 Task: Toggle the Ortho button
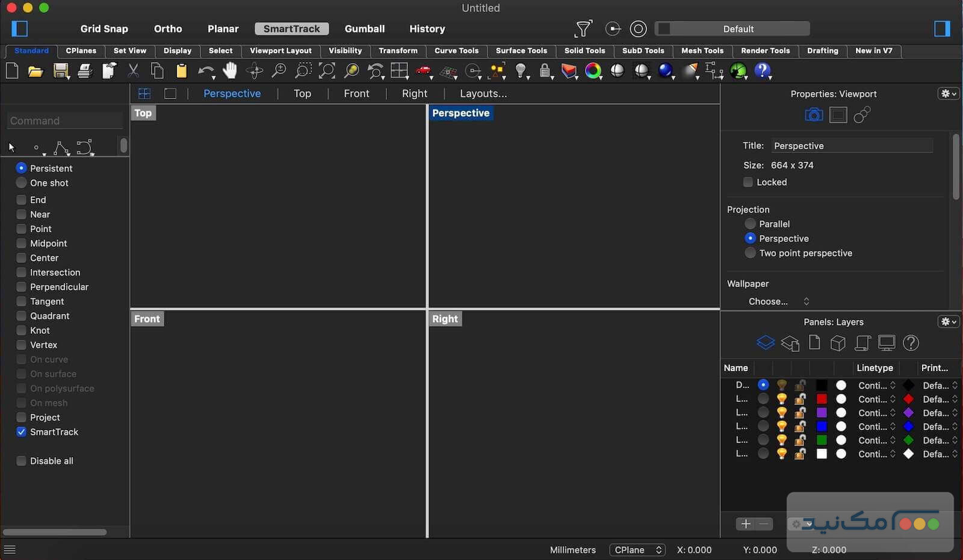[167, 29]
